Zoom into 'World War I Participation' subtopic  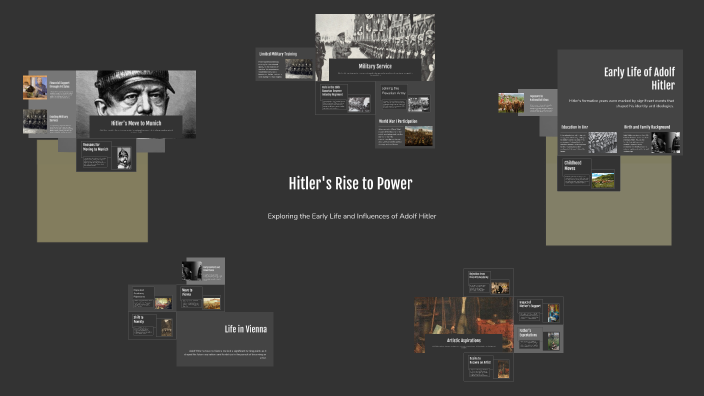398,121
